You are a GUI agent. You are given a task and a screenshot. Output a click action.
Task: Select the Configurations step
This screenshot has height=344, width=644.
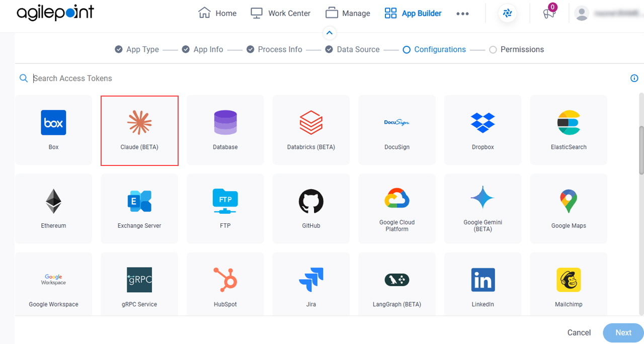(x=434, y=49)
